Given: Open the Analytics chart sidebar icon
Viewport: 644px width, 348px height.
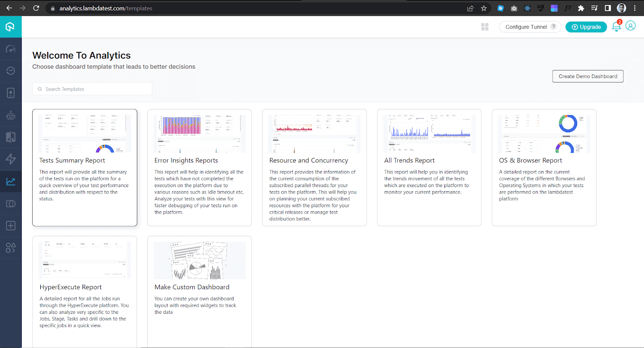Looking at the screenshot, I should (x=11, y=181).
